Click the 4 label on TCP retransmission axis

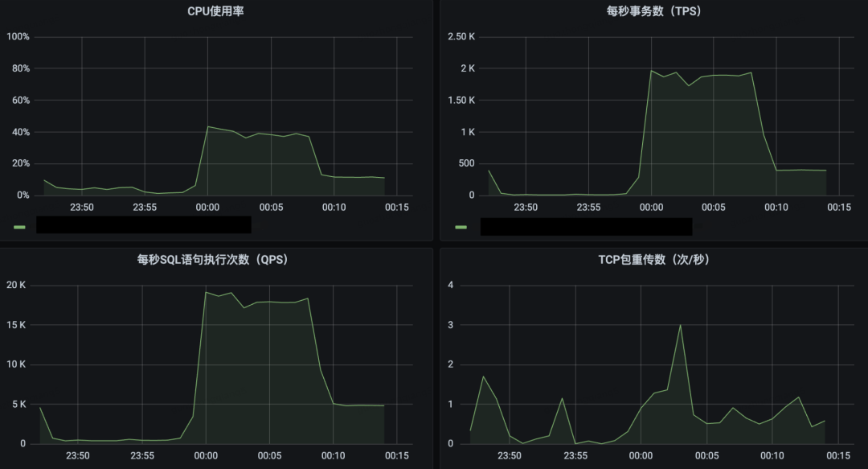[x=451, y=285]
